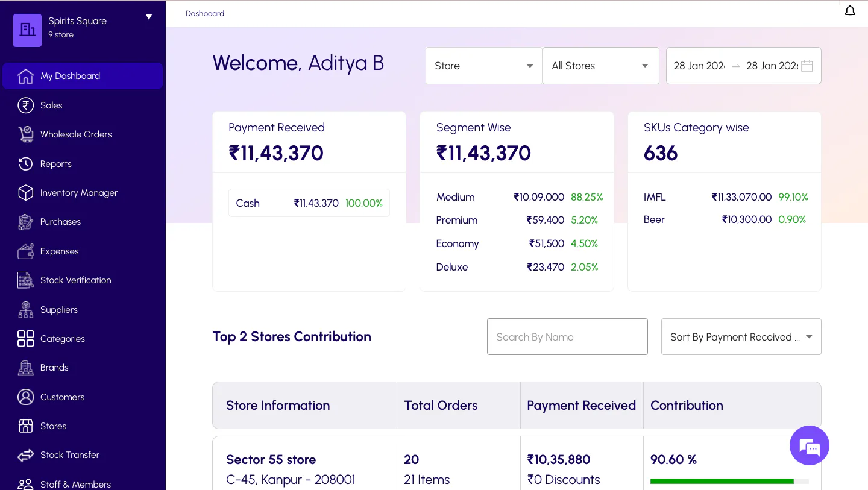Click the Categories grid icon

(x=25, y=339)
